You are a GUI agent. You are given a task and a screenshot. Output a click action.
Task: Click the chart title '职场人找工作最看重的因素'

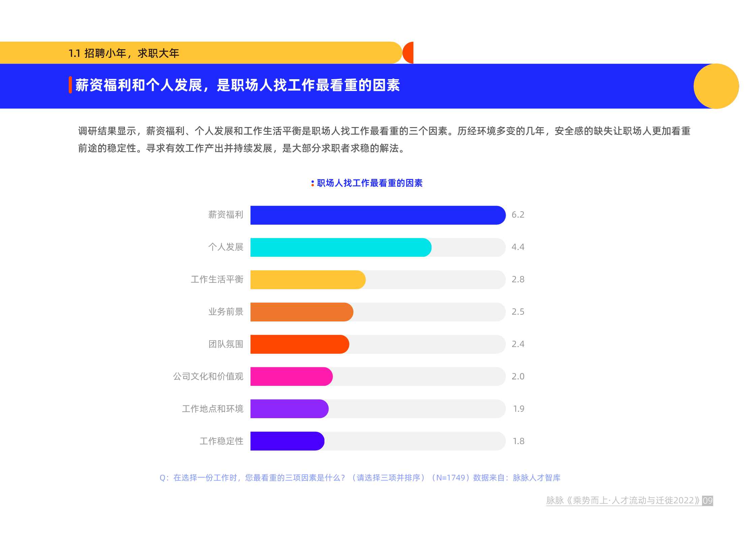pyautogui.click(x=369, y=183)
